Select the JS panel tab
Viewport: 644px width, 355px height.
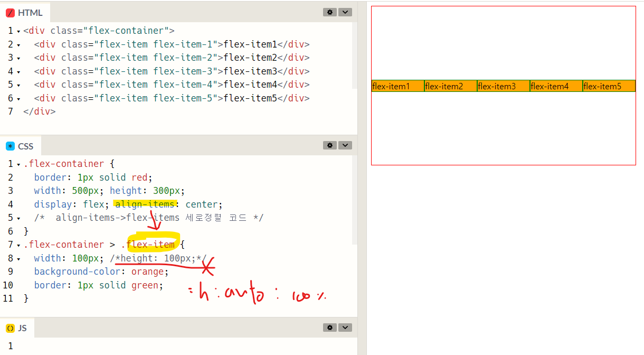[x=17, y=328]
